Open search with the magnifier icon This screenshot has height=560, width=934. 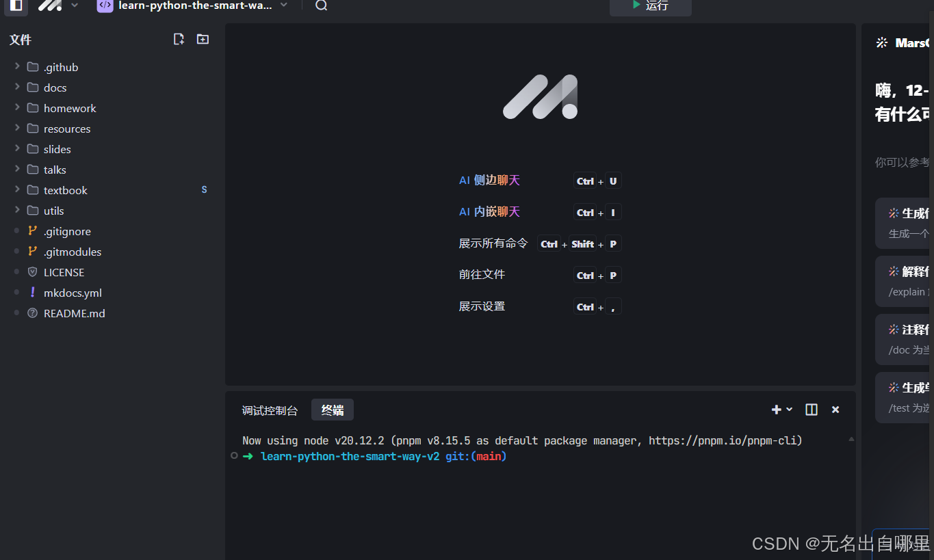pyautogui.click(x=320, y=5)
